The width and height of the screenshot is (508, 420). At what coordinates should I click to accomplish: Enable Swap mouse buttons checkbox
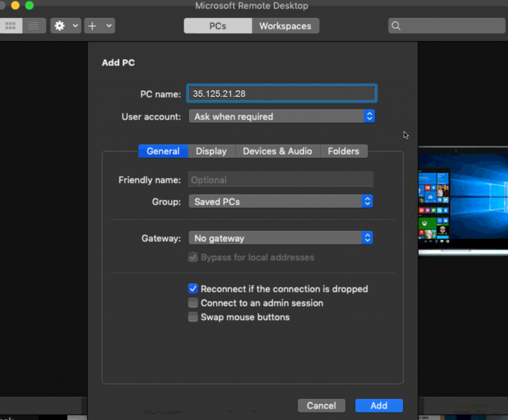[x=193, y=317]
